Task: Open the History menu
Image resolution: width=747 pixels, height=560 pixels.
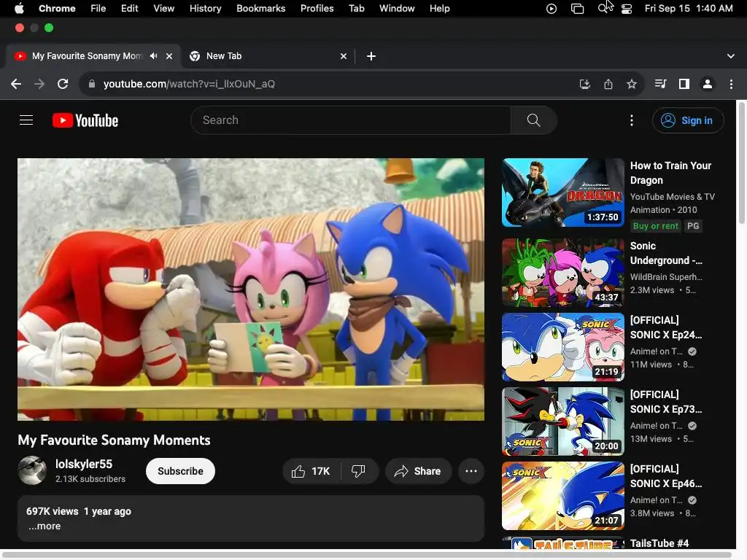Action: [x=205, y=9]
